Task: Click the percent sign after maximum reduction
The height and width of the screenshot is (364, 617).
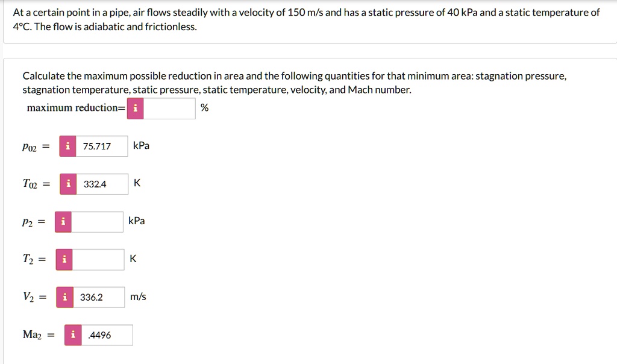Action: tap(203, 108)
